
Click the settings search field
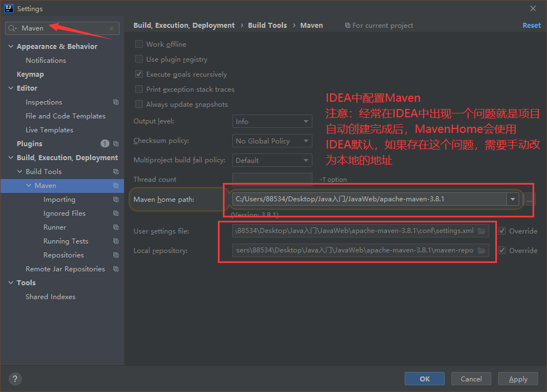62,28
